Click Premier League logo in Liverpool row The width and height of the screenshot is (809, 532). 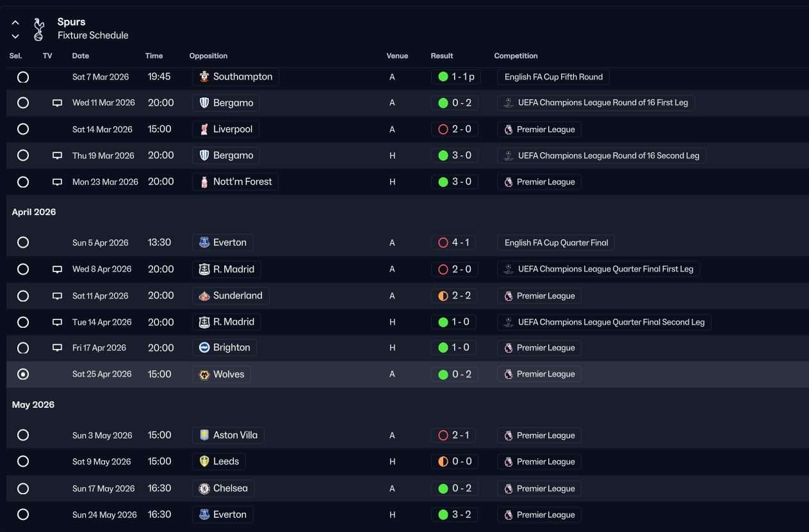508,129
